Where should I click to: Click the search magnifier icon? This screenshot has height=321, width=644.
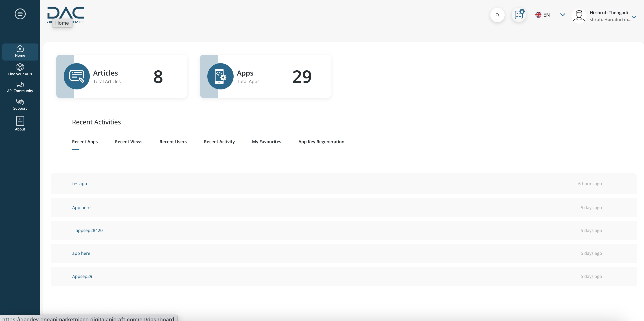[x=497, y=15]
